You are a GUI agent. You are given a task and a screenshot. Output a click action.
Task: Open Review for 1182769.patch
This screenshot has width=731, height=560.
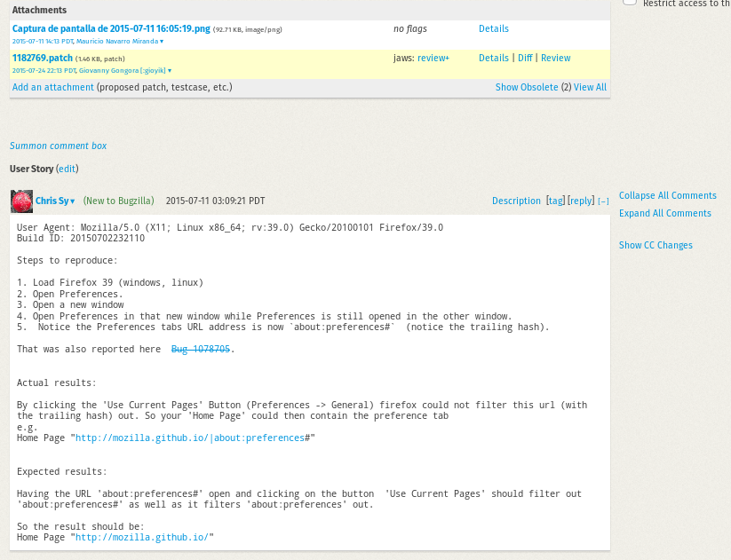click(556, 58)
